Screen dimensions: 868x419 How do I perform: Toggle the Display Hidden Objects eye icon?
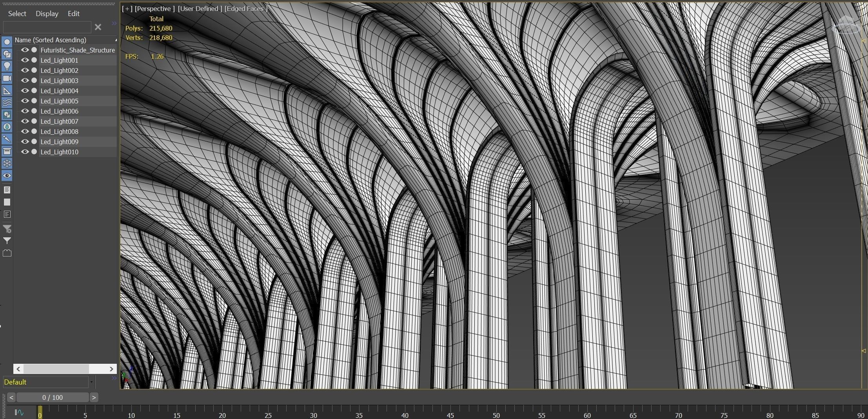point(7,175)
